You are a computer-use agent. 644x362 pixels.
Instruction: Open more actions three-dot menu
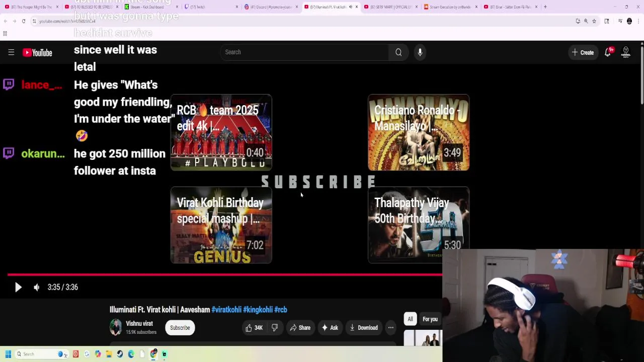(390, 328)
